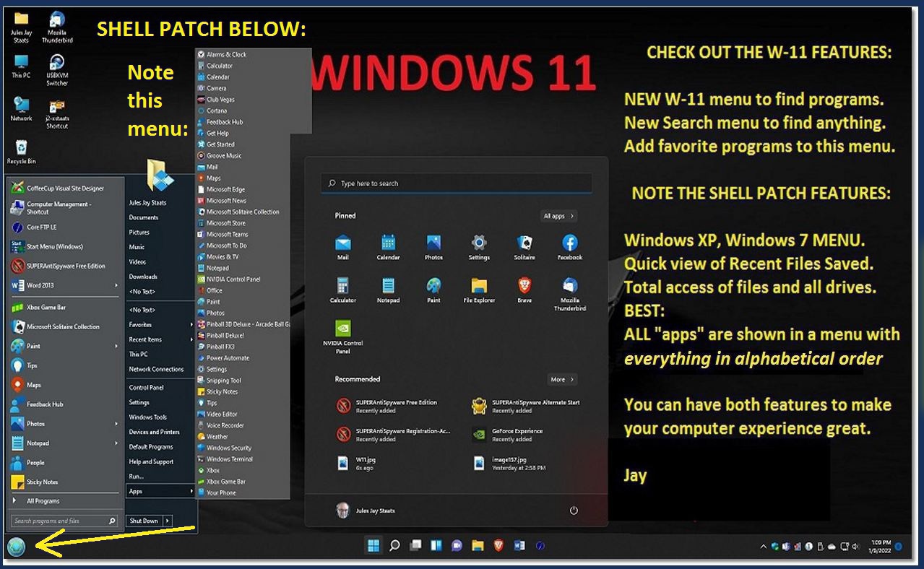924x569 pixels.
Task: Expand All Programs in classic menu
Action: point(64,500)
